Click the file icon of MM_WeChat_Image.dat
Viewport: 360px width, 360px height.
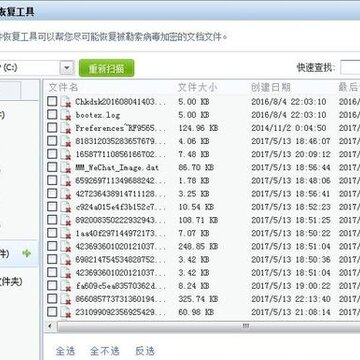pos(66,167)
